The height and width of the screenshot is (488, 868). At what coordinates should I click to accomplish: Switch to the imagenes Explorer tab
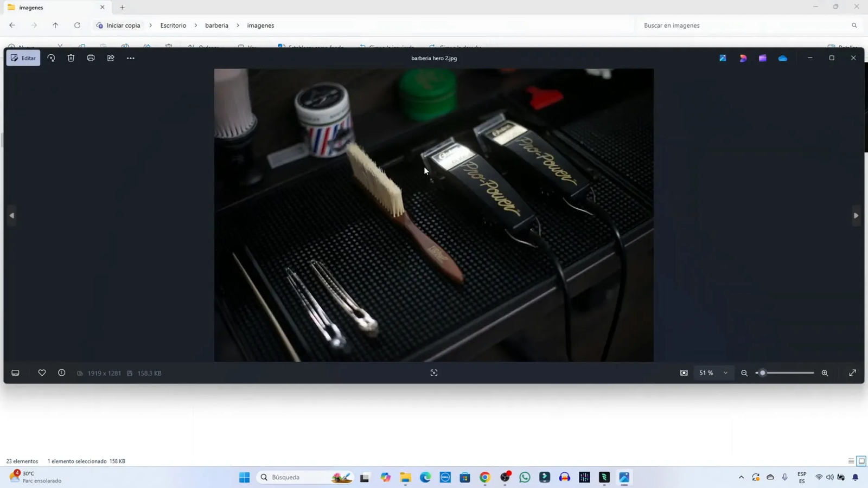[54, 8]
